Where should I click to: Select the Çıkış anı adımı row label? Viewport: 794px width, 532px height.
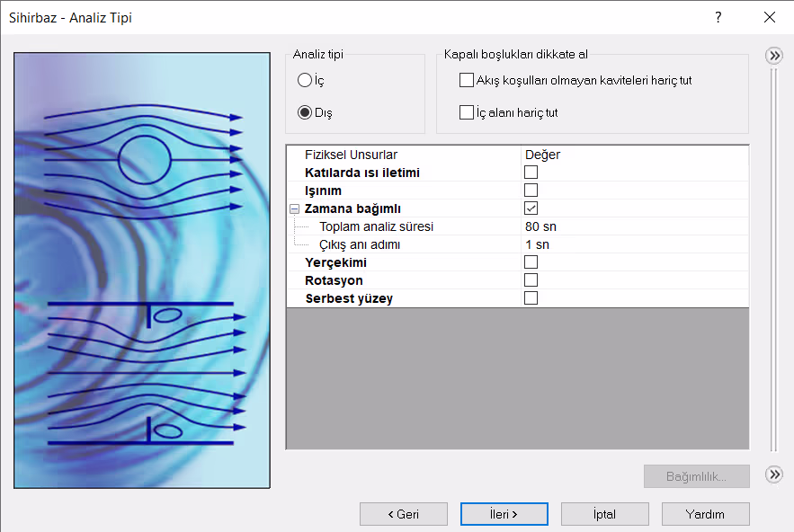click(360, 244)
